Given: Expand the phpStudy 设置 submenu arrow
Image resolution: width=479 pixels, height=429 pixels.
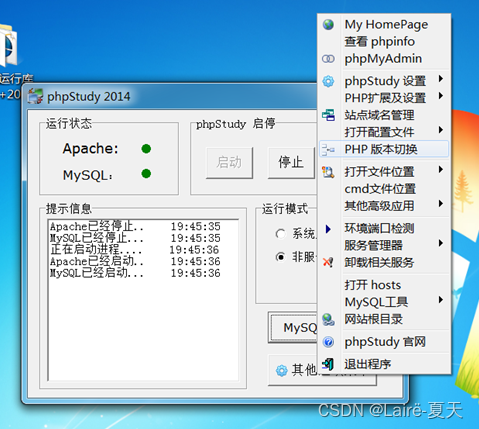Looking at the screenshot, I should pos(441,79).
